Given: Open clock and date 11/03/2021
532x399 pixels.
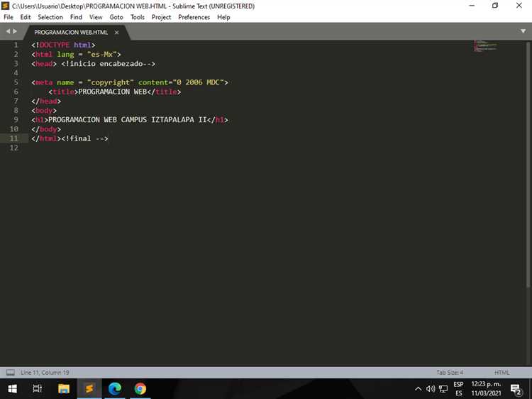Looking at the screenshot, I should point(486,389).
